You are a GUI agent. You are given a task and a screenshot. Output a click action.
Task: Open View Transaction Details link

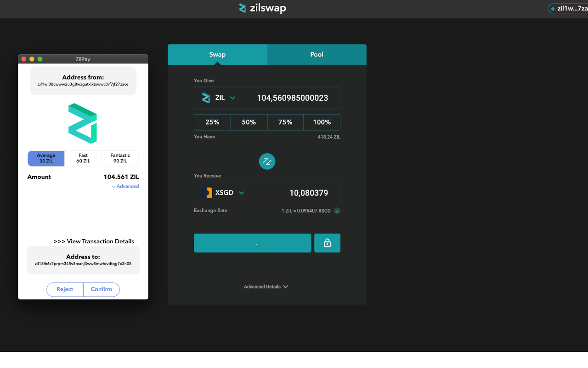[94, 241]
